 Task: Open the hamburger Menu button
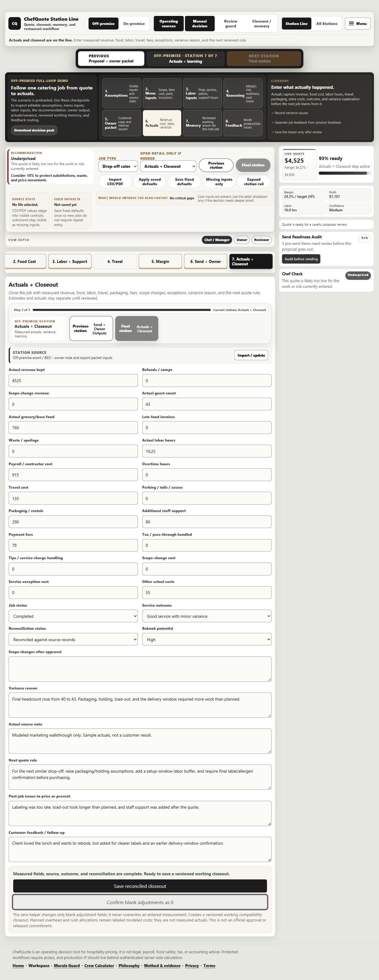[x=357, y=24]
